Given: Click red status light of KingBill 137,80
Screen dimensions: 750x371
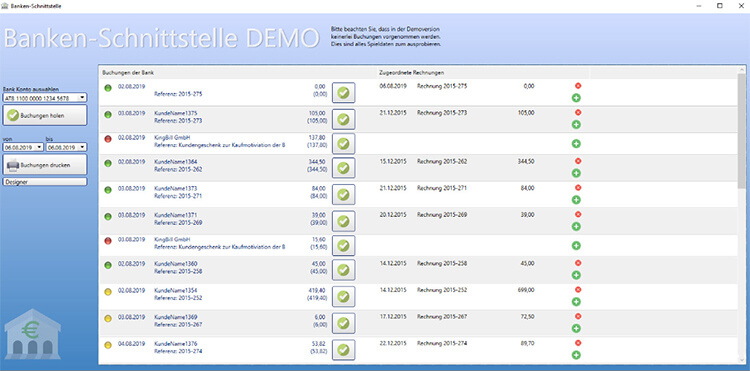Looking at the screenshot, I should click(108, 139).
